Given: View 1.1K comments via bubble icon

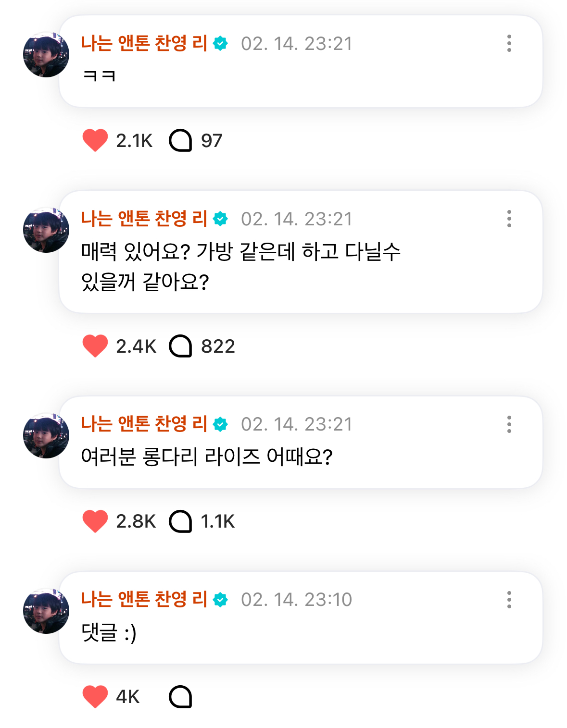Looking at the screenshot, I should [x=180, y=521].
